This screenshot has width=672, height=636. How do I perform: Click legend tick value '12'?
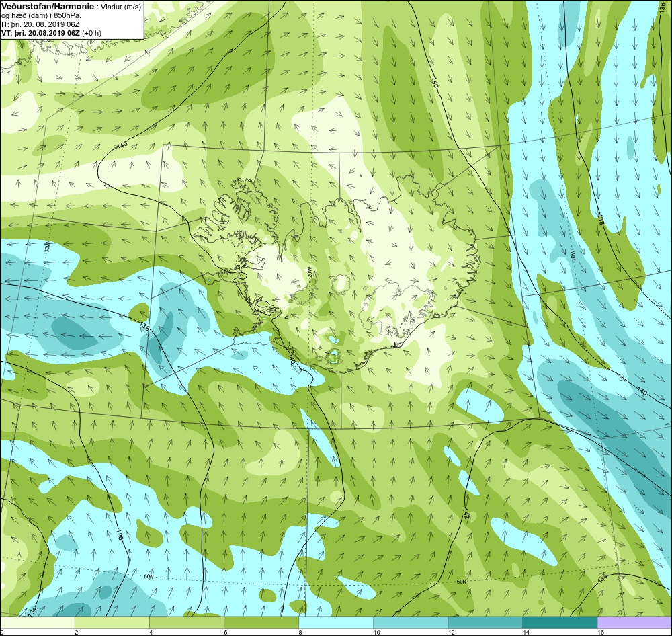point(452,632)
